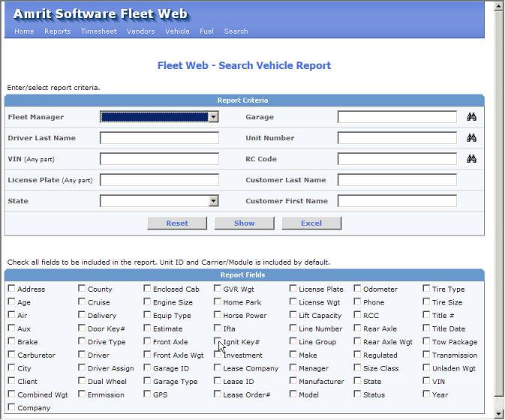
Task: Enable the Front Axle Wgt checkbox
Action: (x=147, y=354)
